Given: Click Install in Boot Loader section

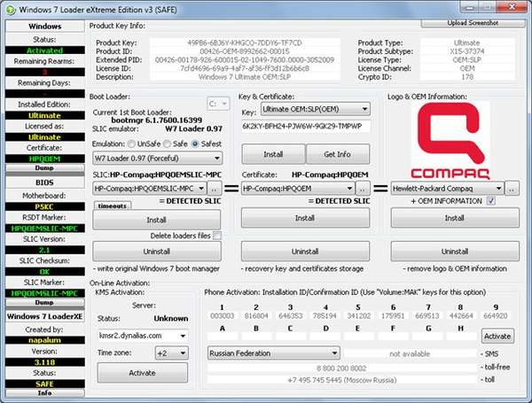Looking at the screenshot, I should pyautogui.click(x=157, y=220).
